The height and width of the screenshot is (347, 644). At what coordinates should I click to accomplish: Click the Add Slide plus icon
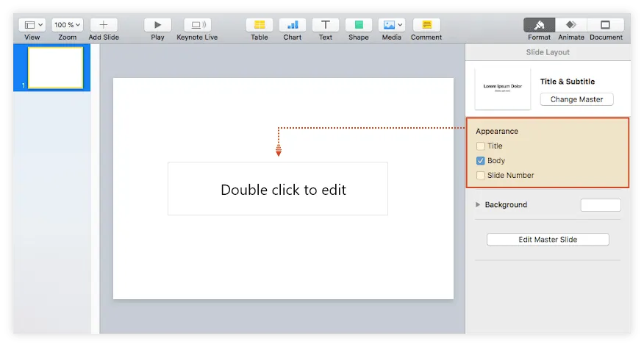click(x=104, y=25)
